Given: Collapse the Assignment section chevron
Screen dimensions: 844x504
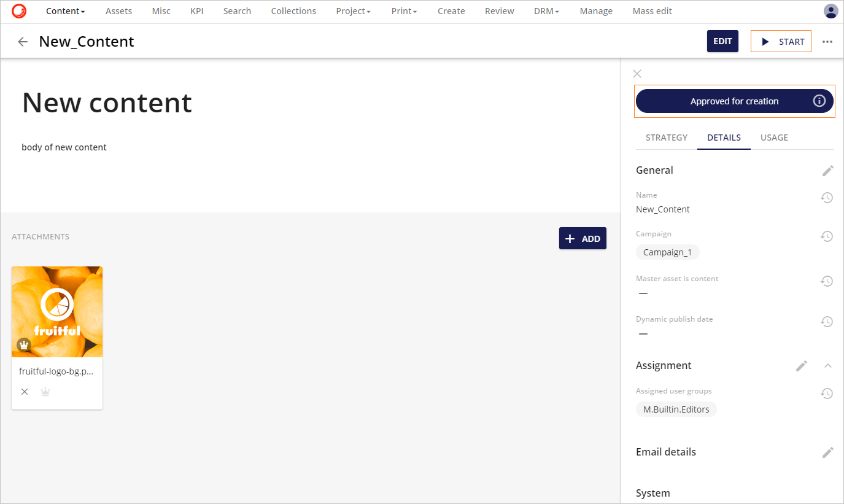Looking at the screenshot, I should tap(827, 365).
